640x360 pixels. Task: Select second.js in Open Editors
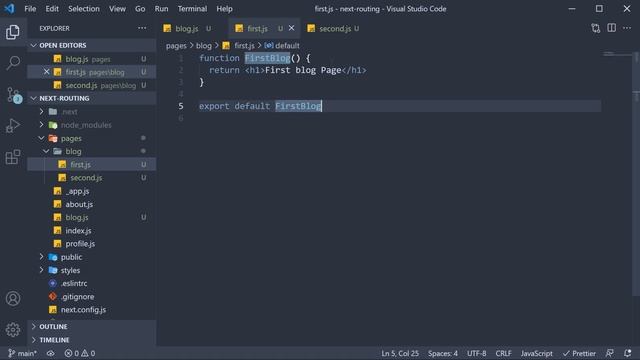[x=91, y=85]
